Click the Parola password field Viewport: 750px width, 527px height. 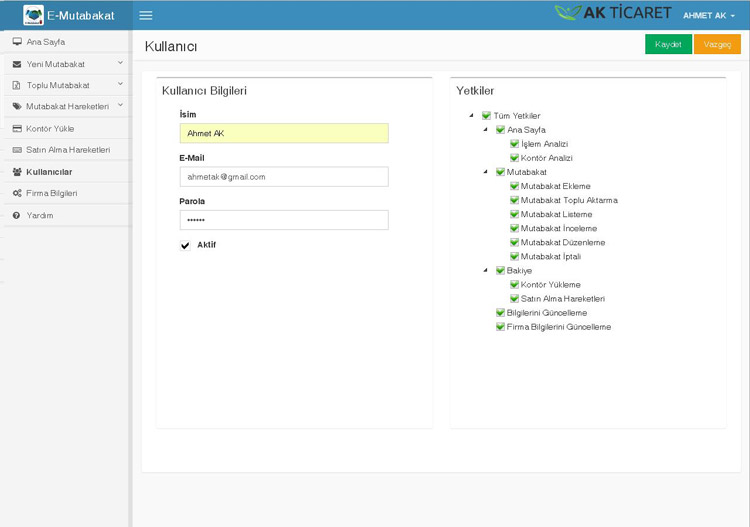283,220
